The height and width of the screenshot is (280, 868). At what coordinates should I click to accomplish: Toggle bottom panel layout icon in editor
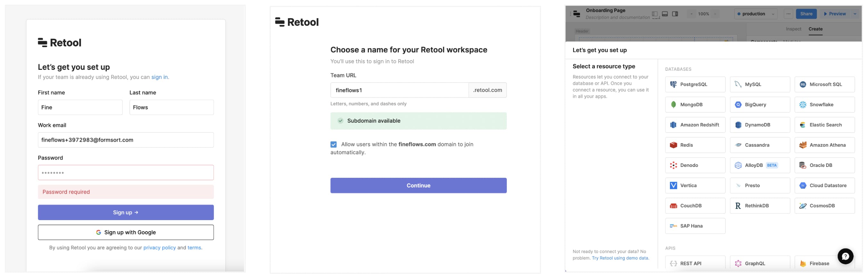664,14
